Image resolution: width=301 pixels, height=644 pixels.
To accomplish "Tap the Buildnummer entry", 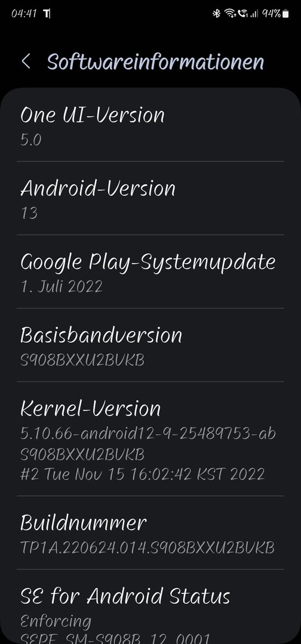I will click(x=150, y=532).
